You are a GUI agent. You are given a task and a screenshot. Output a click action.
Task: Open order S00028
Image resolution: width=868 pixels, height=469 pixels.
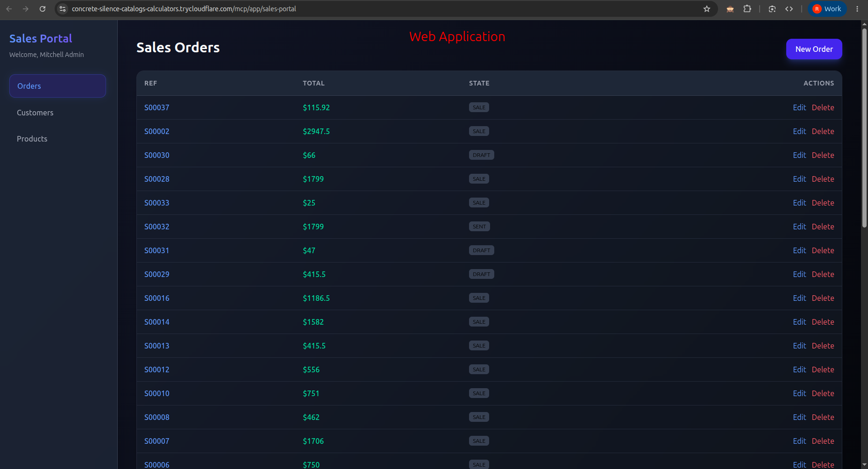click(x=157, y=179)
